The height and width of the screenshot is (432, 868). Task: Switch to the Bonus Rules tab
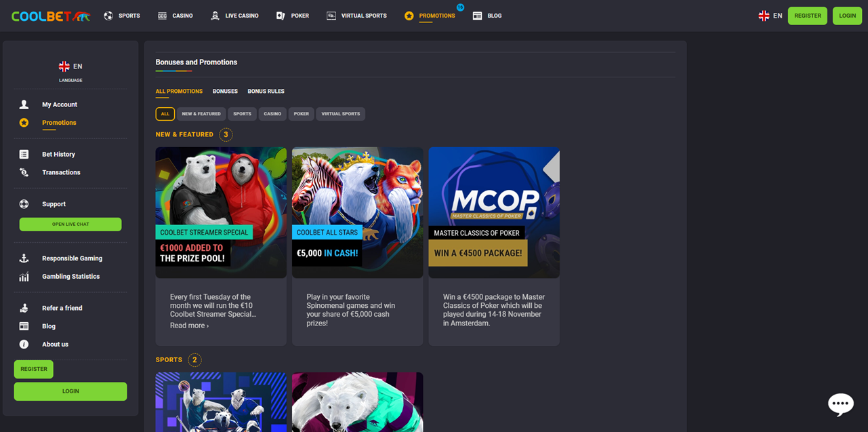pos(266,92)
